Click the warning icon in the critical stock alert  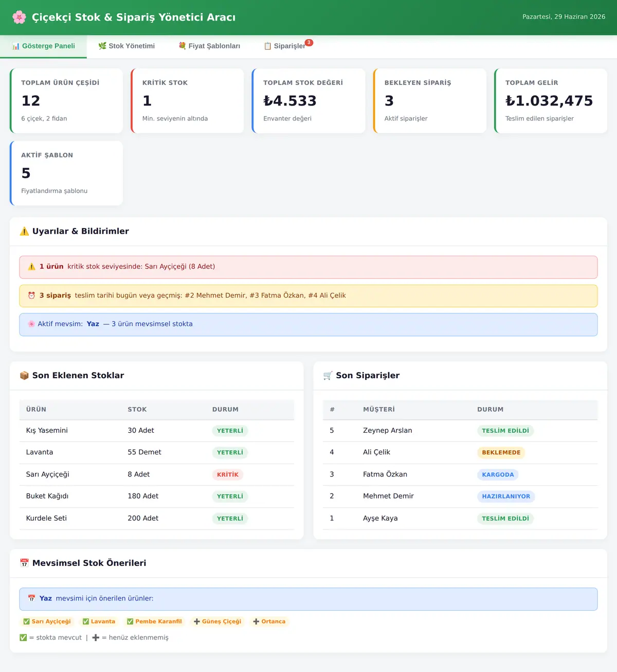(31, 267)
